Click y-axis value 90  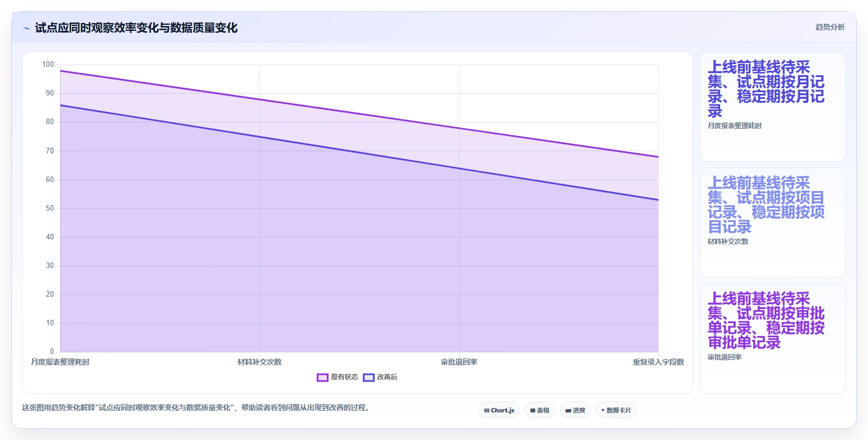point(50,93)
